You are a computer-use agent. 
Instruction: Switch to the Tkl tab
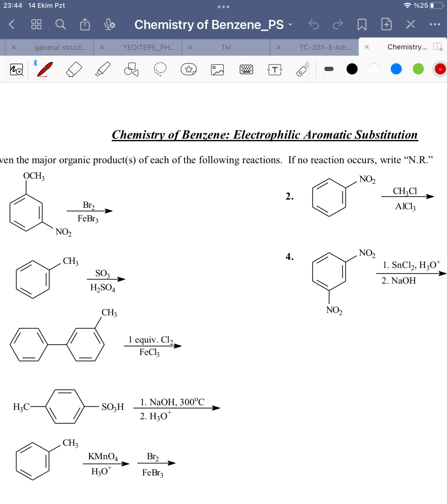(226, 48)
